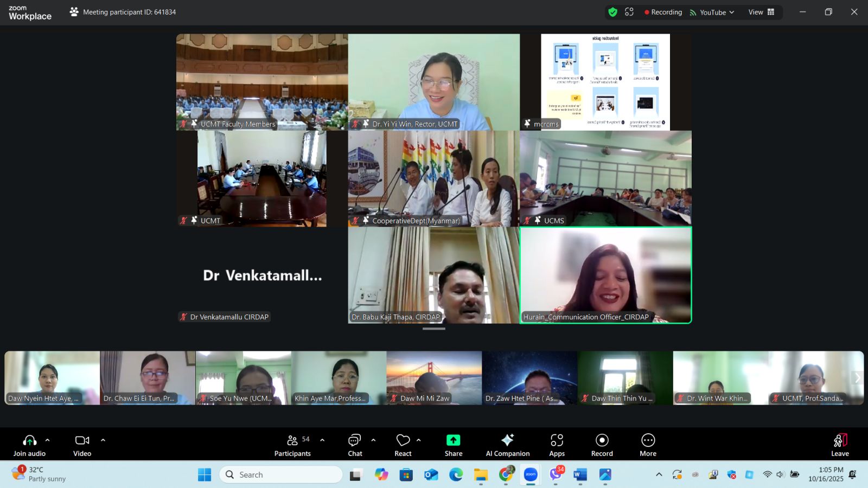Open AI Companion
This screenshot has width=868, height=488.
507,445
